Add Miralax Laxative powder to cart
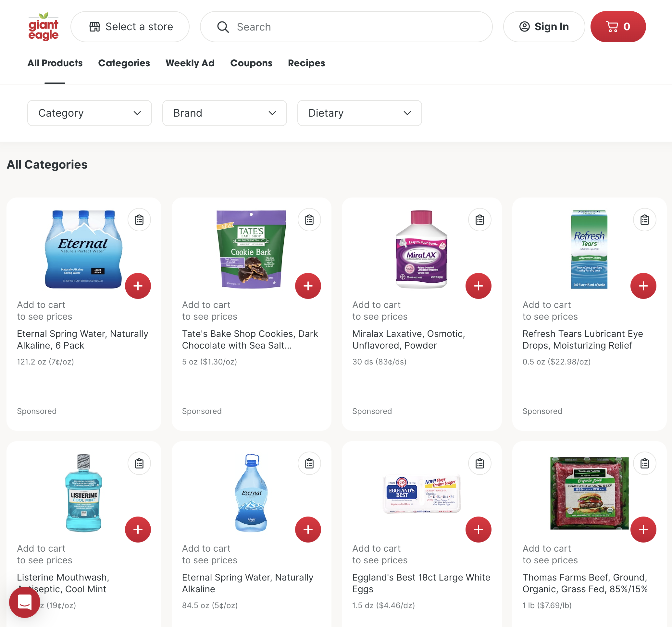Viewport: 672px width, 627px height. pos(478,286)
